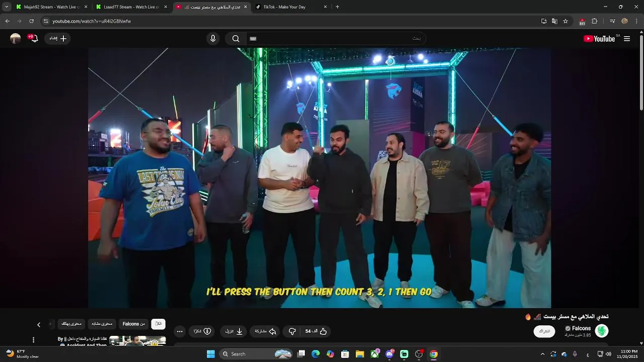Screen dimensions: 644x362
Task: Click the video player area to pause
Action: point(319,178)
